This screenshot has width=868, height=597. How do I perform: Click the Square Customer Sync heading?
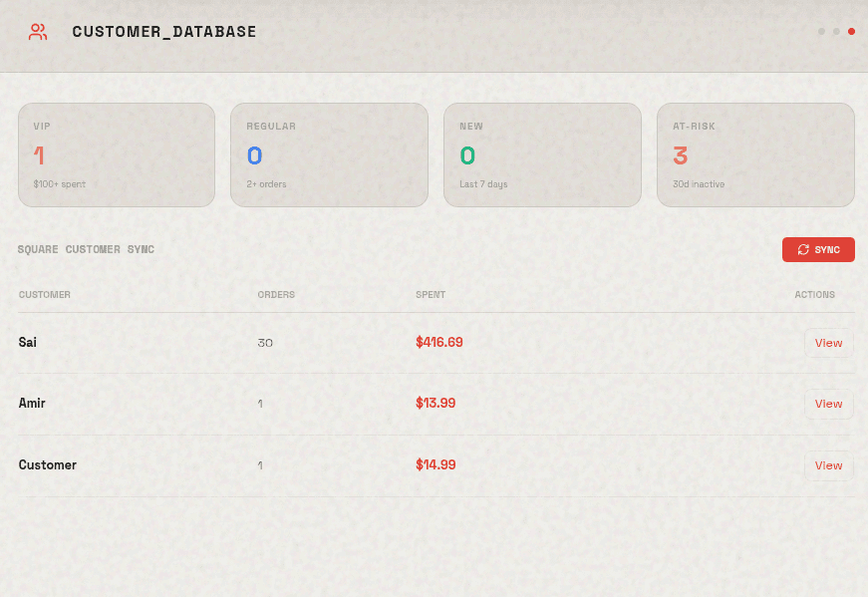(86, 249)
